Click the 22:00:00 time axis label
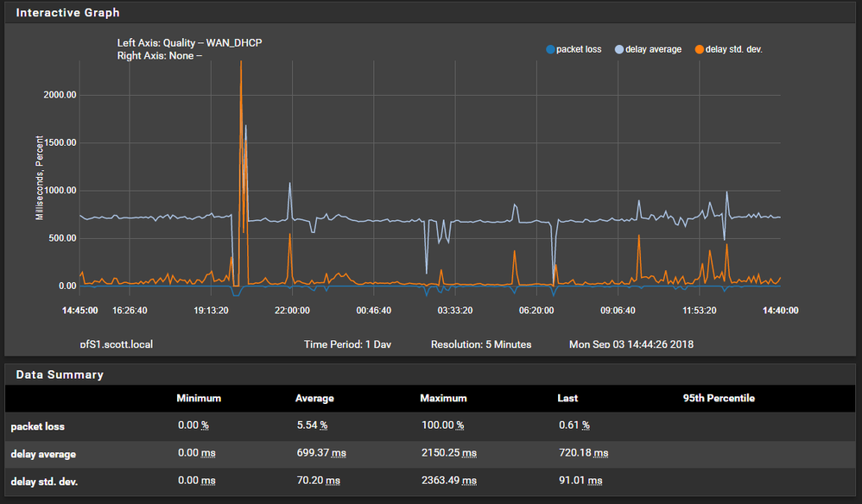862x504 pixels. tap(292, 311)
